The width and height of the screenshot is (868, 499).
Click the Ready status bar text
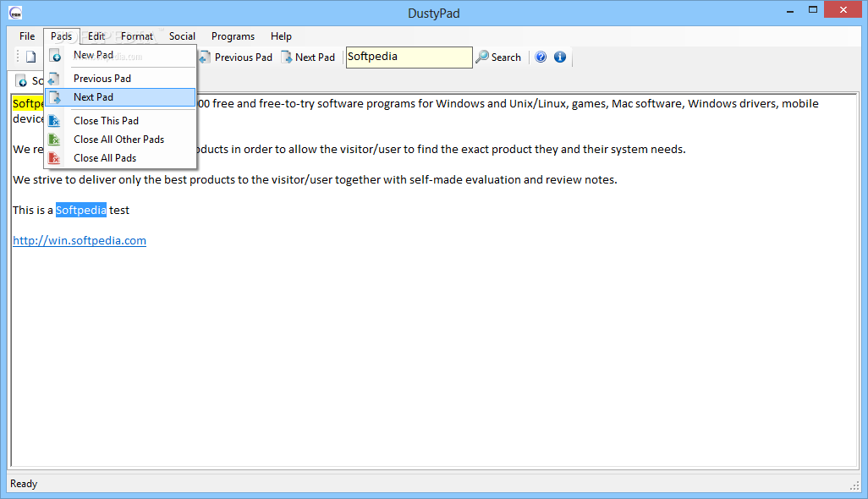[x=24, y=484]
